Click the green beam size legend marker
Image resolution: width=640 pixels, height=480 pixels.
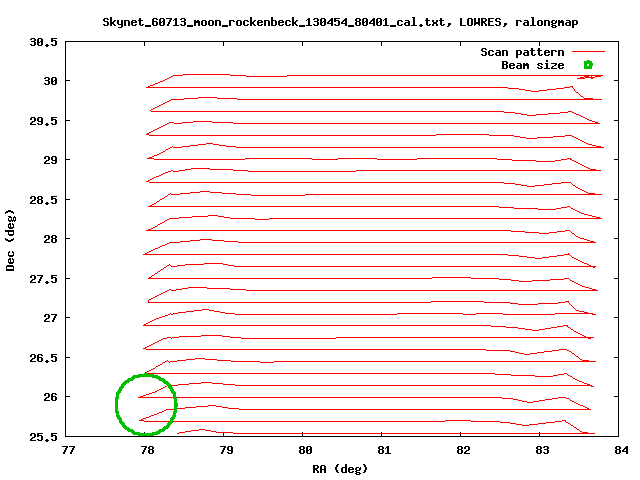588,64
